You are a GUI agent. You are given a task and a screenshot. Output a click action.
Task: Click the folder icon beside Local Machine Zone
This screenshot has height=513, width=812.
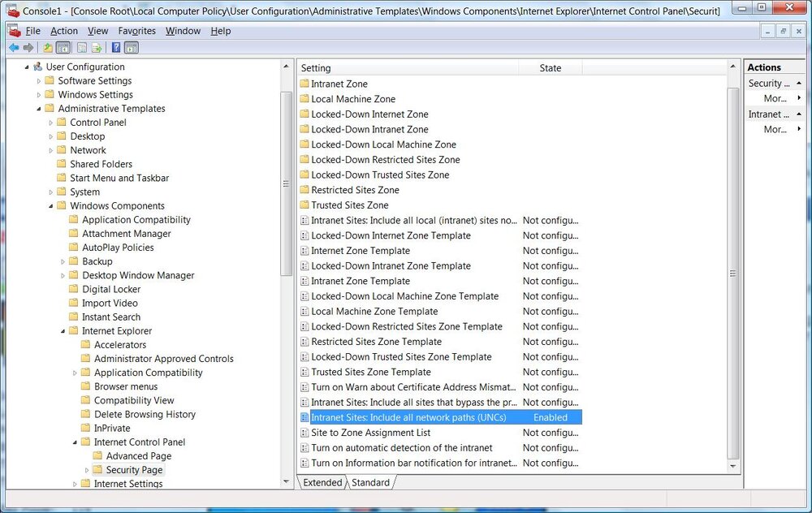pos(304,99)
